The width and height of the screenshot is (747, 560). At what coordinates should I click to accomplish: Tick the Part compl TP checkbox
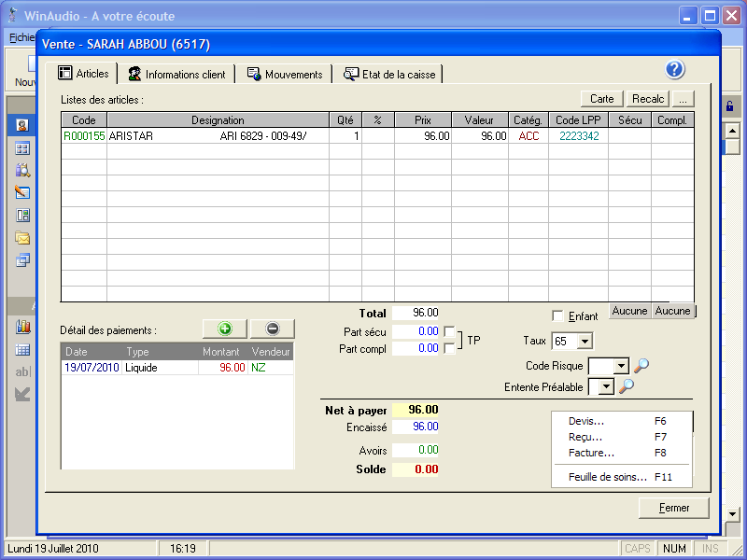click(x=450, y=348)
